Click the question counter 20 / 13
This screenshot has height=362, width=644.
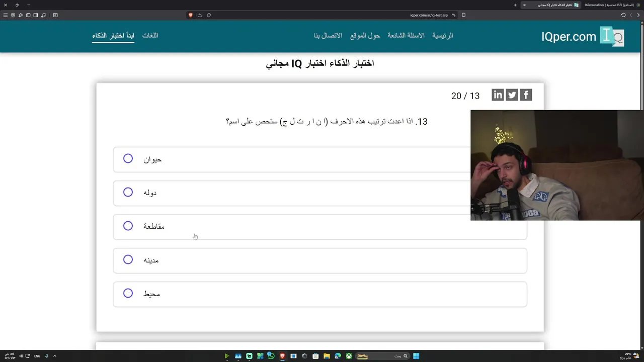pyautogui.click(x=465, y=96)
